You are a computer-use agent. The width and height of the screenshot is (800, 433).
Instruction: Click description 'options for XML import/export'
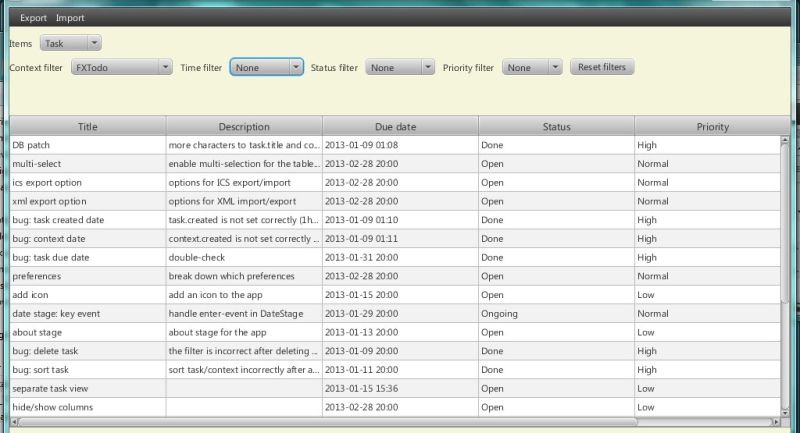pyautogui.click(x=232, y=201)
